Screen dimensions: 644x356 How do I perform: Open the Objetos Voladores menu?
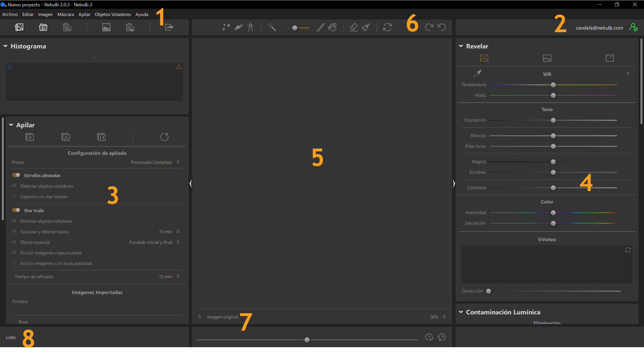[113, 14]
